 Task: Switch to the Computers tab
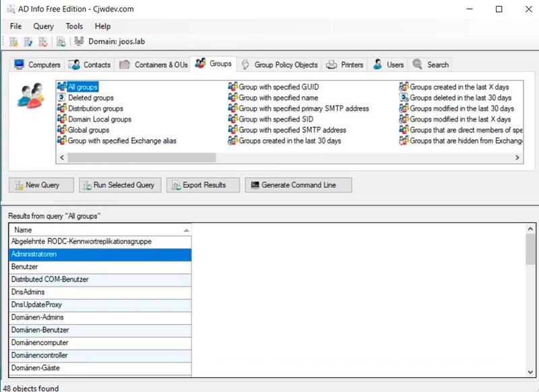tap(36, 64)
